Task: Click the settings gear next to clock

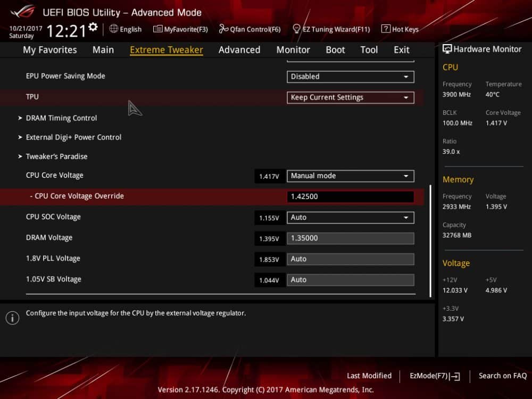Action: (x=93, y=27)
